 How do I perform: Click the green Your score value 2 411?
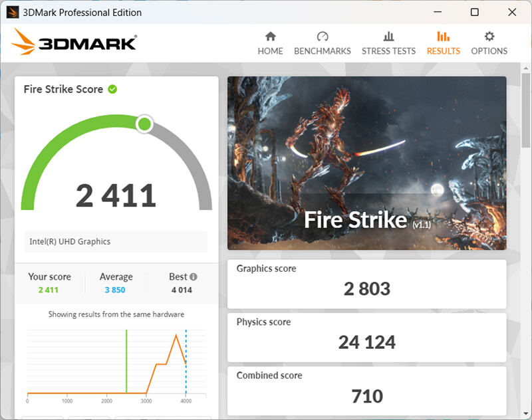click(x=48, y=290)
